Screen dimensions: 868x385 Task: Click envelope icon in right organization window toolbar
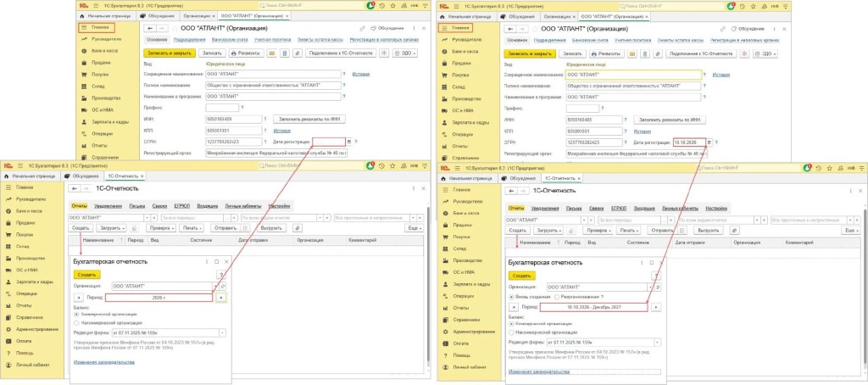click(631, 53)
